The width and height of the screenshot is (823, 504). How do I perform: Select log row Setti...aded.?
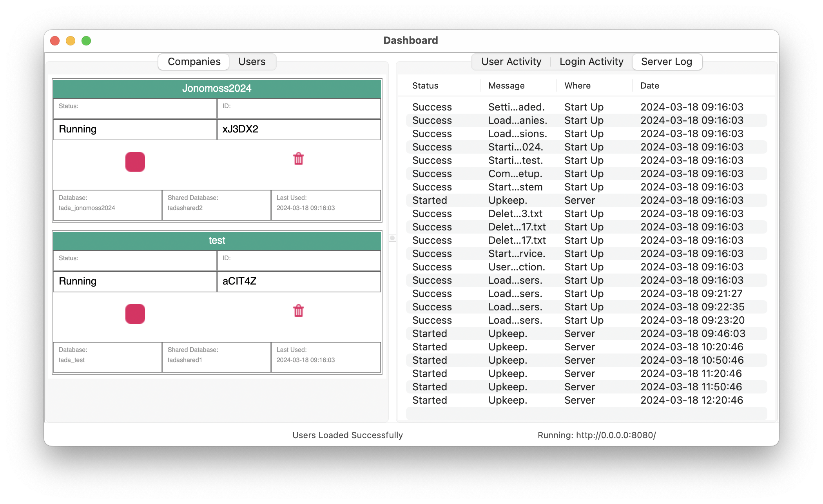point(586,107)
